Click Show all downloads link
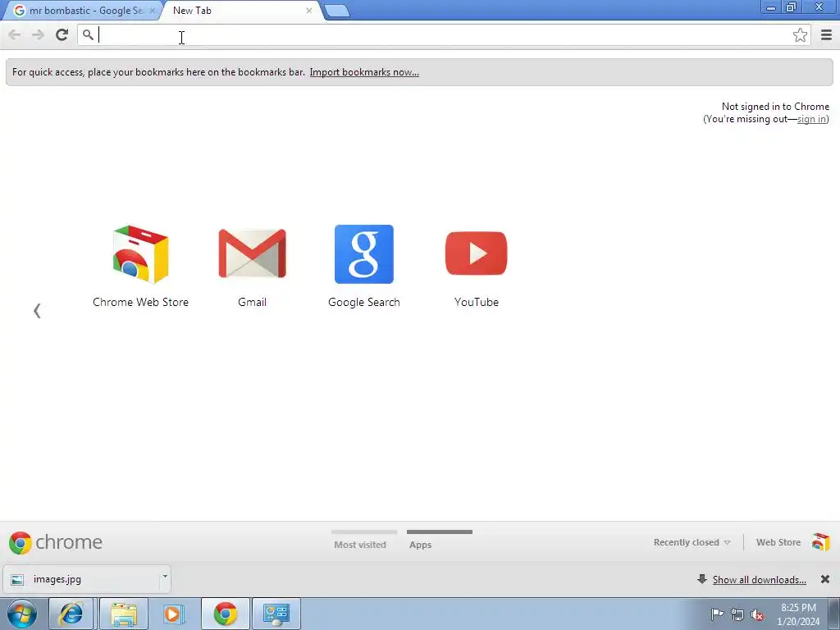This screenshot has height=630, width=840. point(759,580)
